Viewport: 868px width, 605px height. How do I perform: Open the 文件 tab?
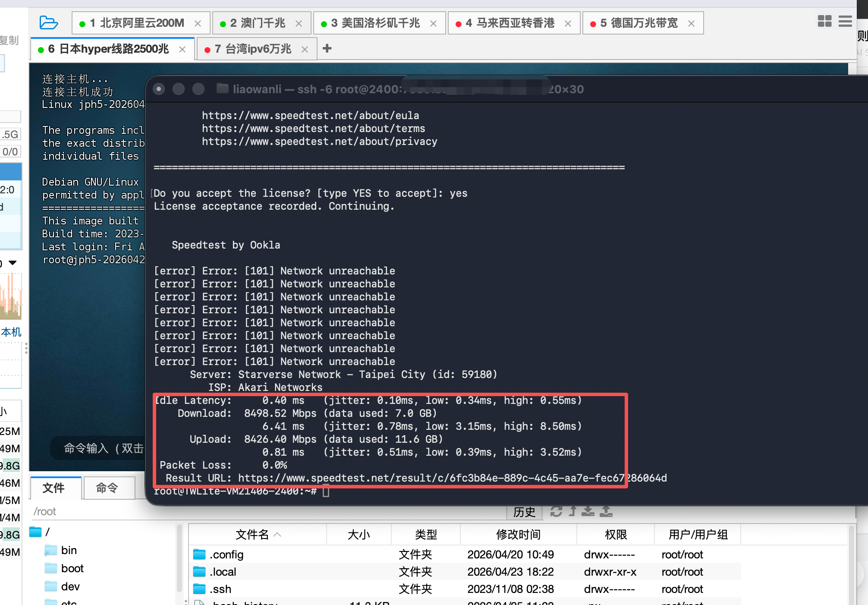coord(56,488)
